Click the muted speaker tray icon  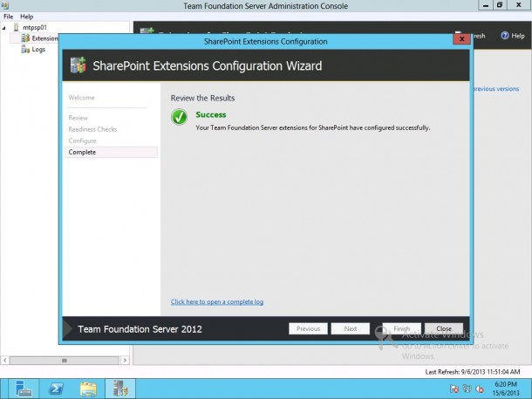click(x=480, y=389)
